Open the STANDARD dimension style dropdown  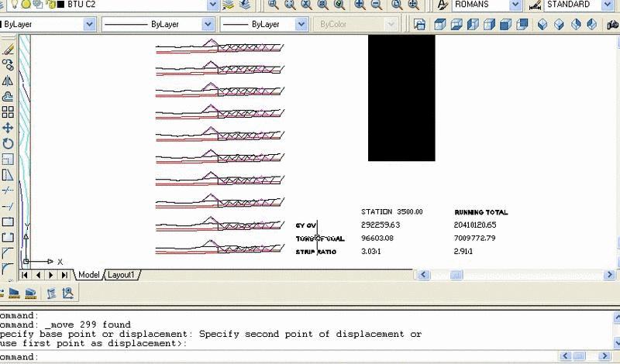[608, 5]
